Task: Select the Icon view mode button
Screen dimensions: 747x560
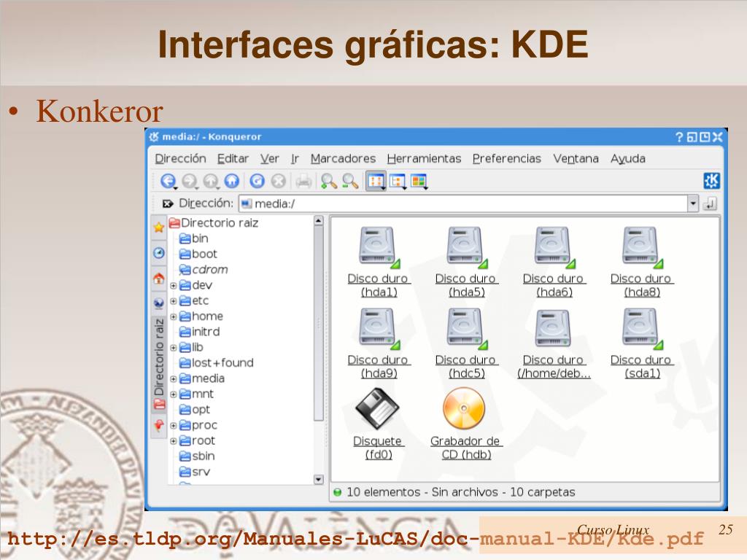Action: (376, 181)
